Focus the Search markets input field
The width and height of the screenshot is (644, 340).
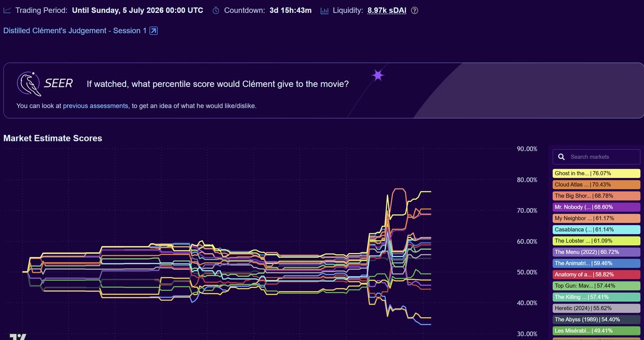point(596,157)
